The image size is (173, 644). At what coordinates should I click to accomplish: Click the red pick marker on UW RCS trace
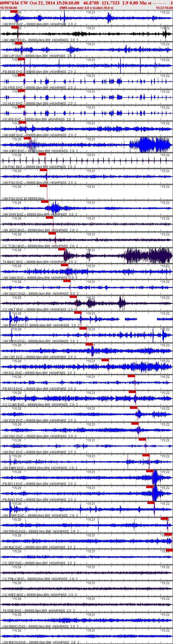[x=14, y=11]
